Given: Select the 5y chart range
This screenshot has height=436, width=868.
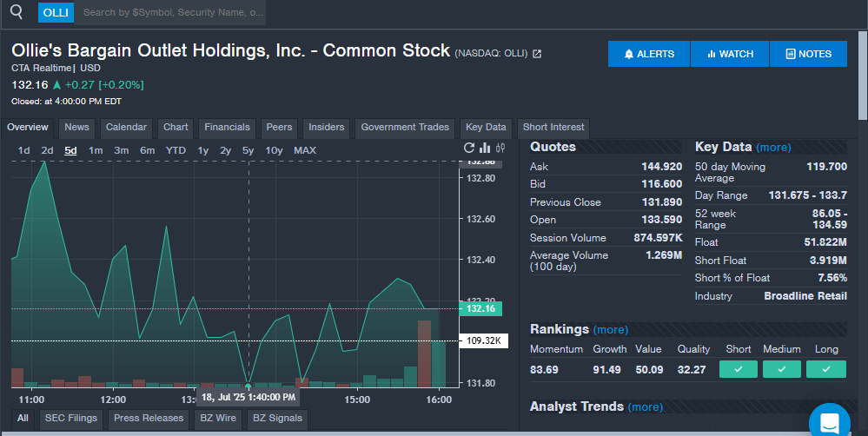Looking at the screenshot, I should click(x=248, y=150).
